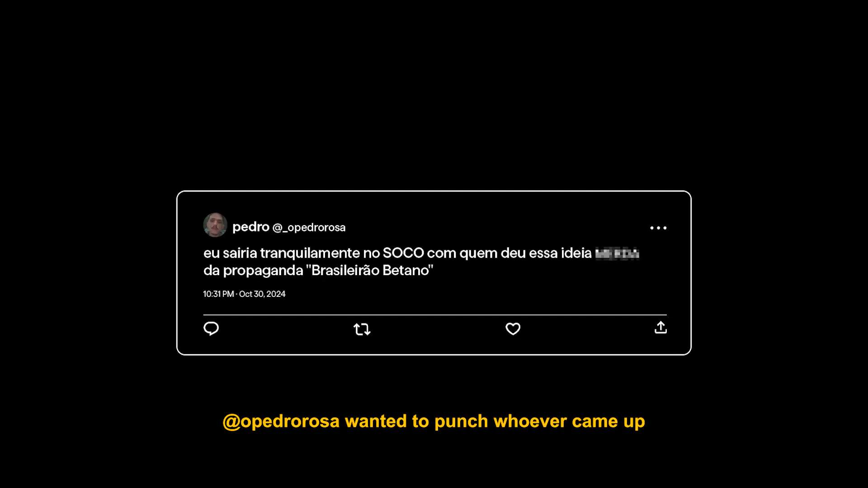This screenshot has width=868, height=488.
Task: Click the 10:31 PM timestamp
Action: (218, 294)
